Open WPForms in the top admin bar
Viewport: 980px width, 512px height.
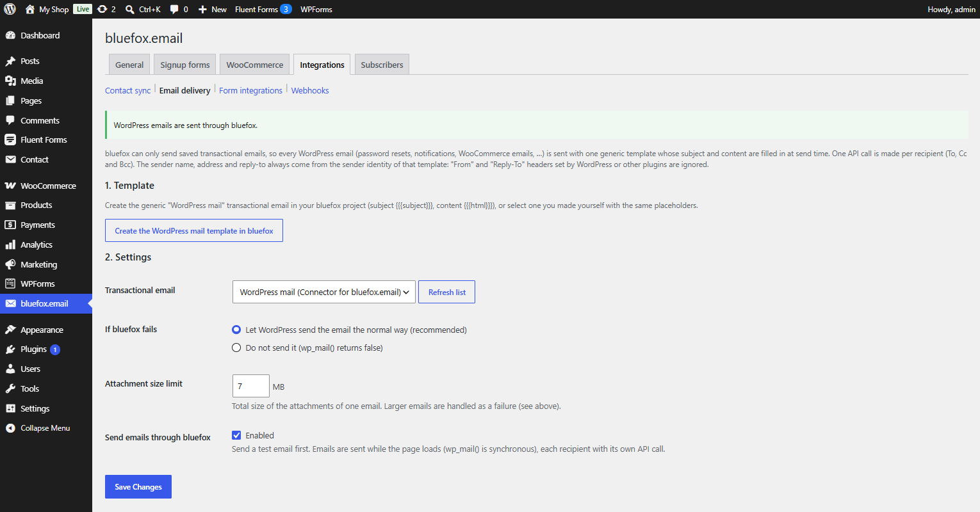(316, 9)
